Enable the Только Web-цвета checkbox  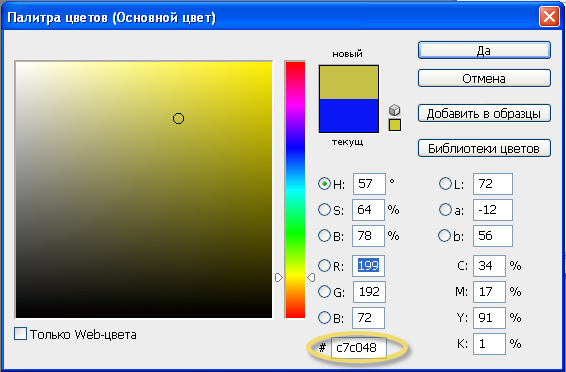pyautogui.click(x=20, y=333)
